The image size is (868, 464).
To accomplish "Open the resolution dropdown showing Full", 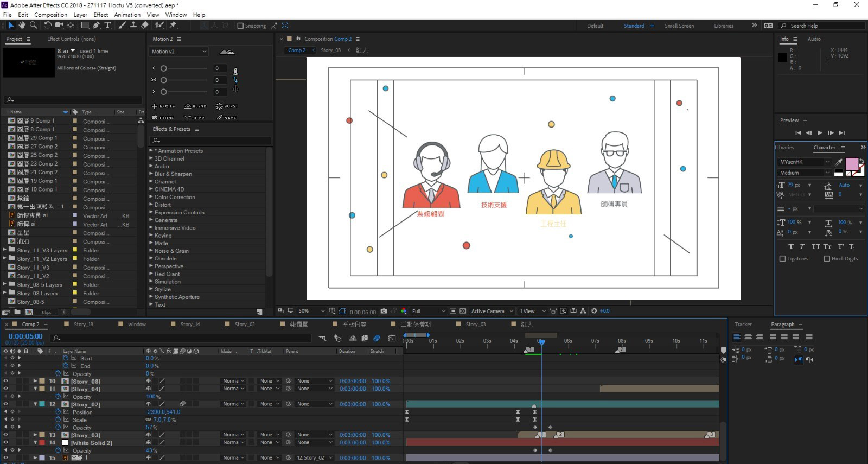I will (428, 311).
